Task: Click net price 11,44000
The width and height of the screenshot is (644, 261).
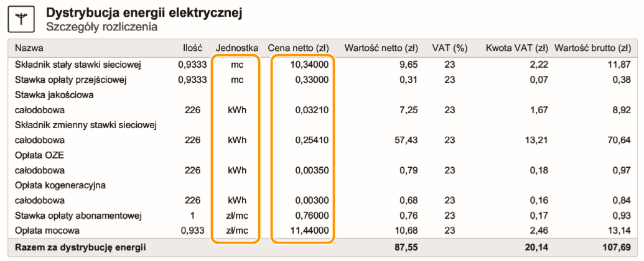Action: 309,231
